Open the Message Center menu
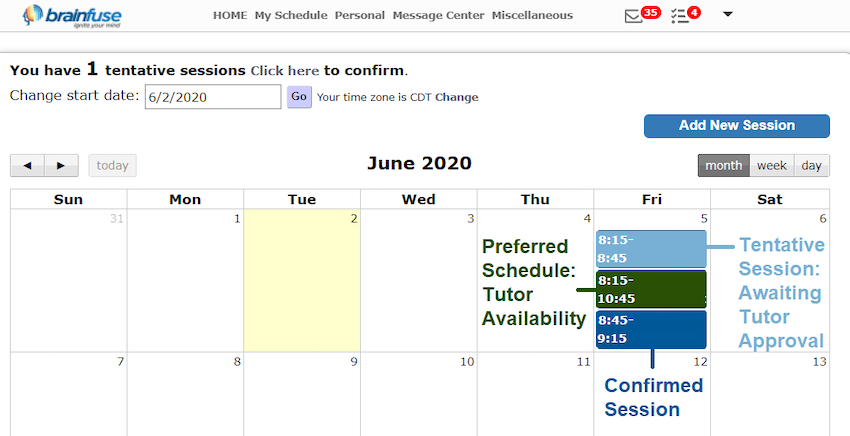The width and height of the screenshot is (850, 436). (x=439, y=16)
